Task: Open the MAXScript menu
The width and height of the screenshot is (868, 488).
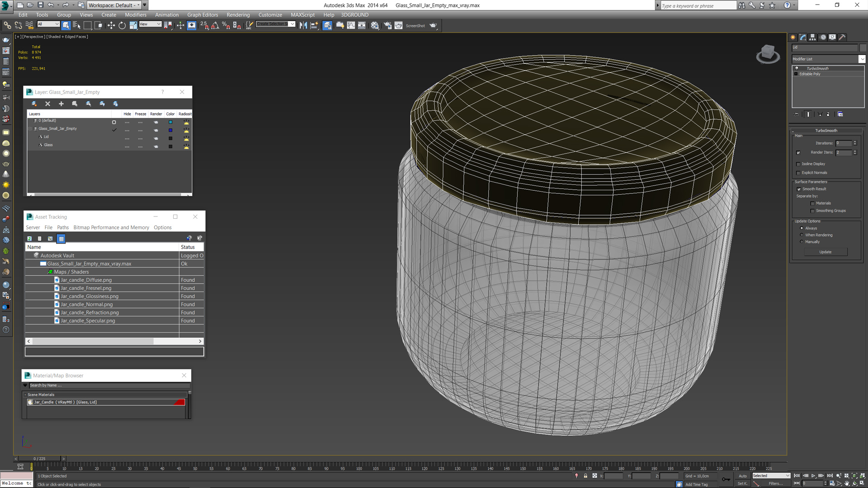Action: (x=302, y=15)
